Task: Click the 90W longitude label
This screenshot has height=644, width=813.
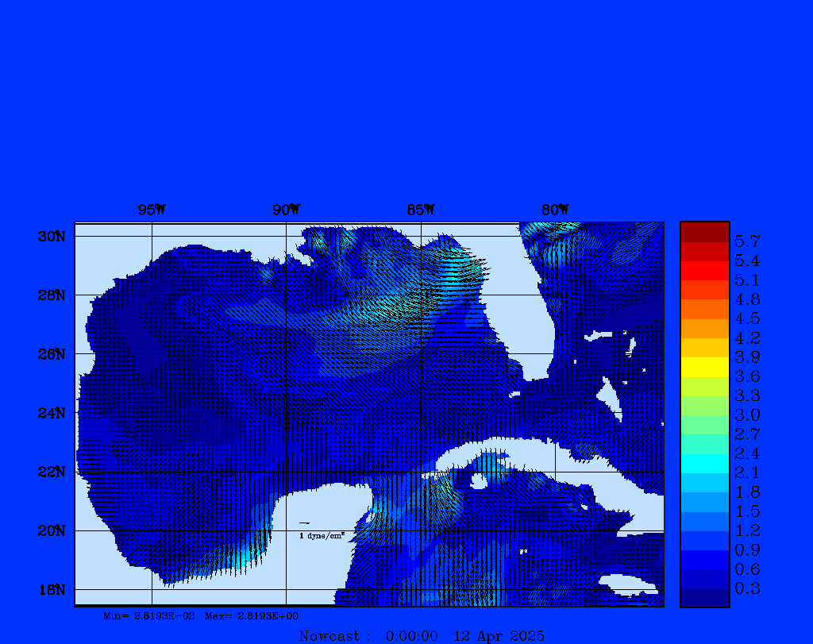Action: click(286, 210)
